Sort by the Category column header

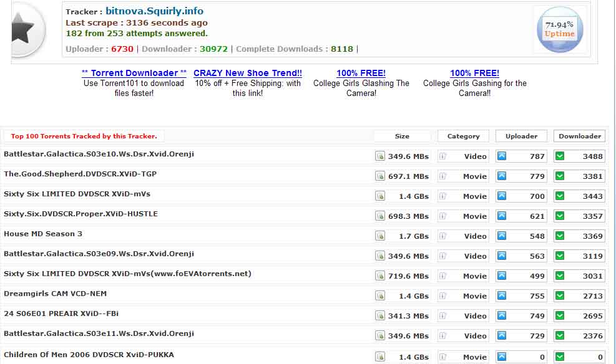point(463,136)
